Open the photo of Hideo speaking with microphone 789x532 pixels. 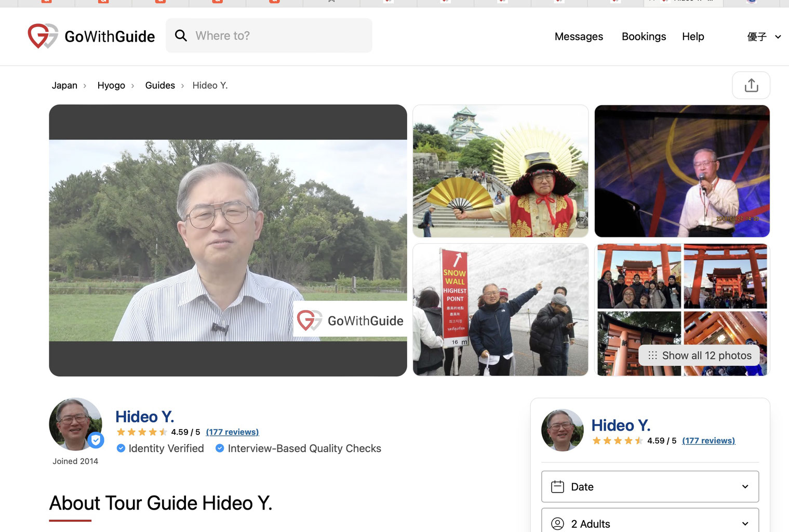[682, 171]
